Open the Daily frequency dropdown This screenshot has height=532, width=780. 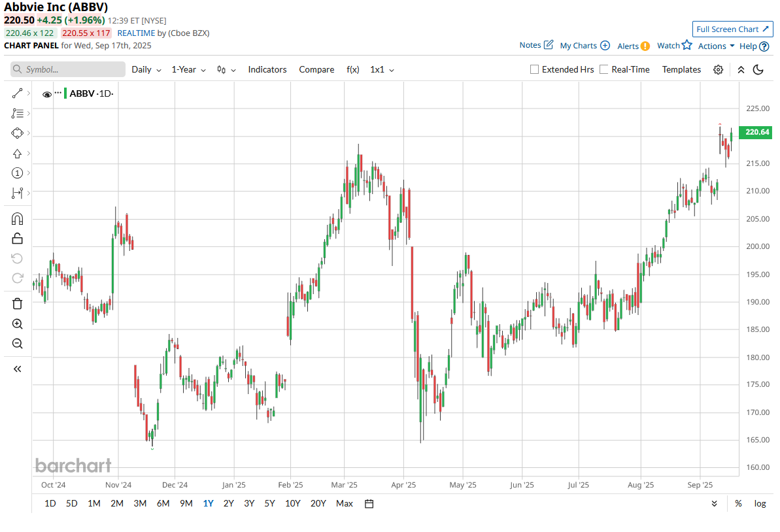point(146,70)
